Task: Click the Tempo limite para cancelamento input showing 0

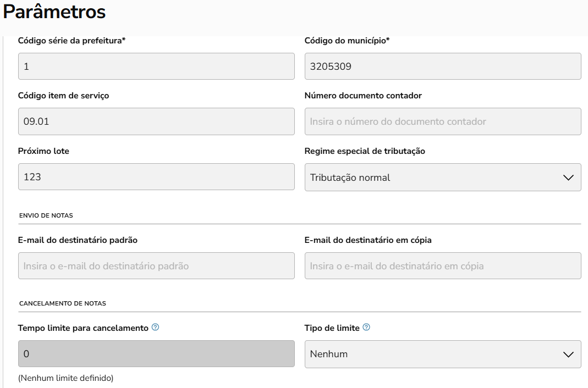Action: coord(156,354)
